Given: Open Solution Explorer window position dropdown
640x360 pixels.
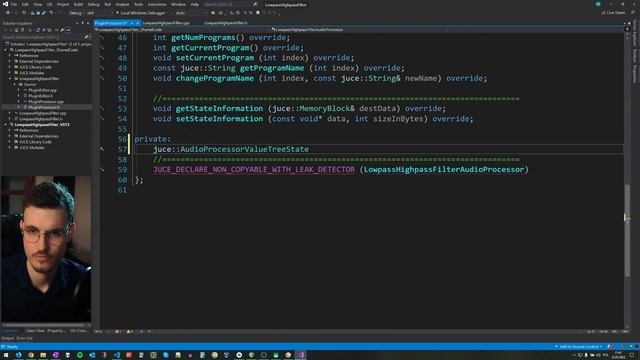Looking at the screenshot, I should click(x=77, y=23).
